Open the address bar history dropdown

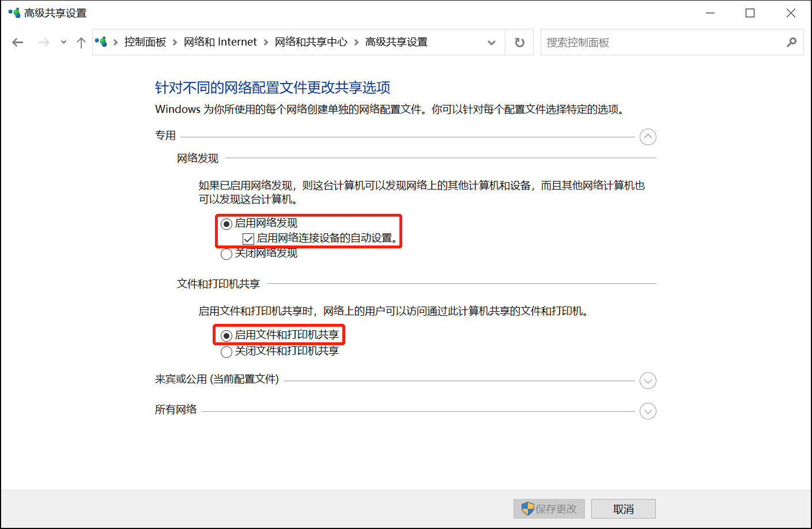(492, 42)
